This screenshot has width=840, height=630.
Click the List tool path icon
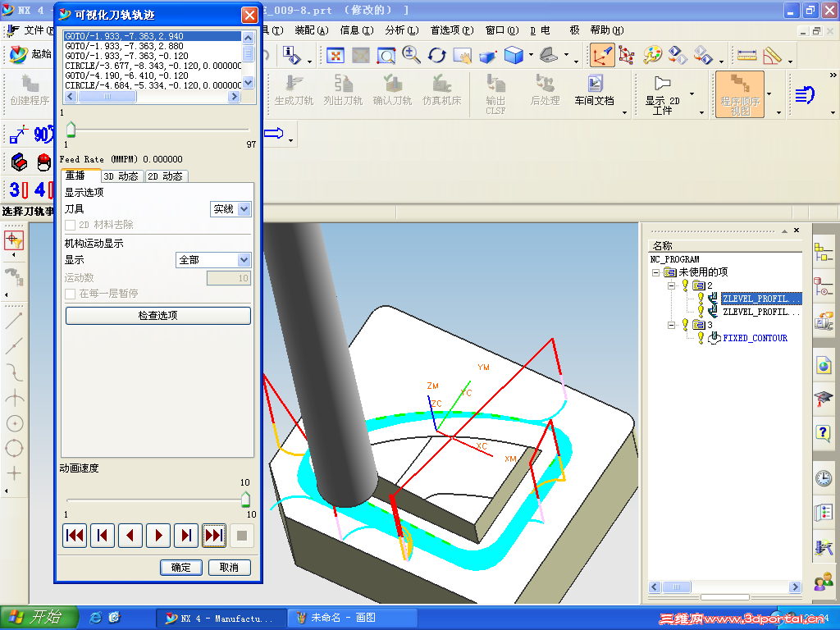pyautogui.click(x=343, y=91)
